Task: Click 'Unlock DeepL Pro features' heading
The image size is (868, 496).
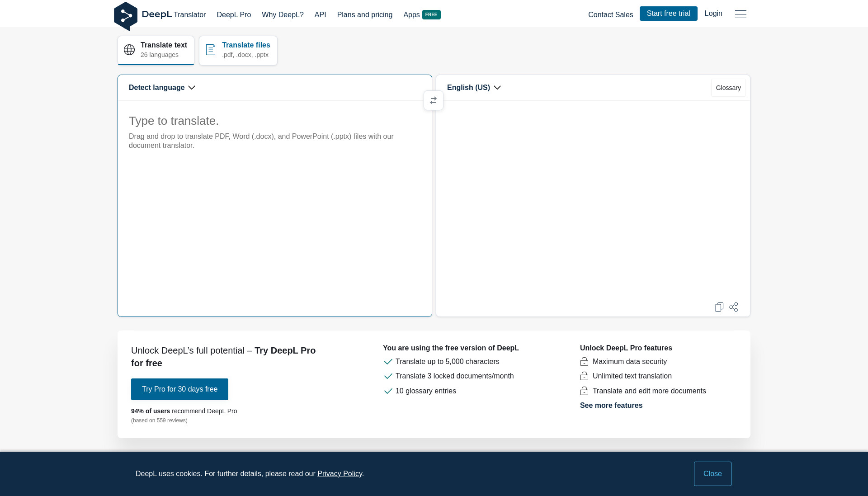Action: tap(626, 348)
